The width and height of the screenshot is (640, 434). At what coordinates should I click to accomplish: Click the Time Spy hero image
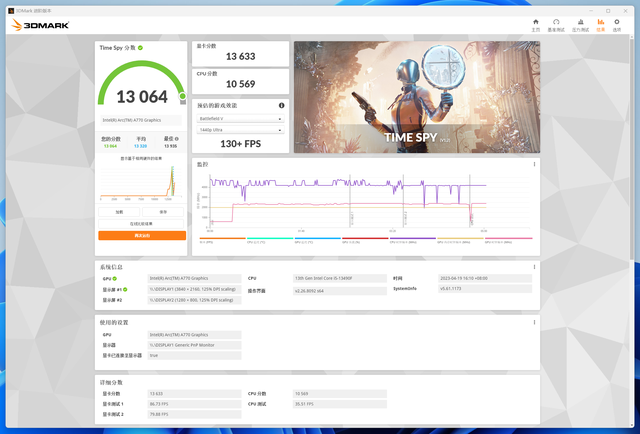416,97
